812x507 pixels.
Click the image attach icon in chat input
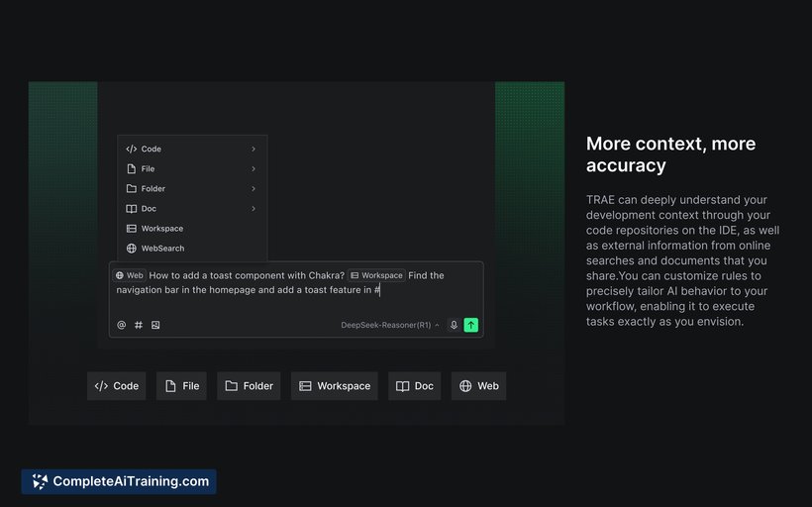point(155,325)
